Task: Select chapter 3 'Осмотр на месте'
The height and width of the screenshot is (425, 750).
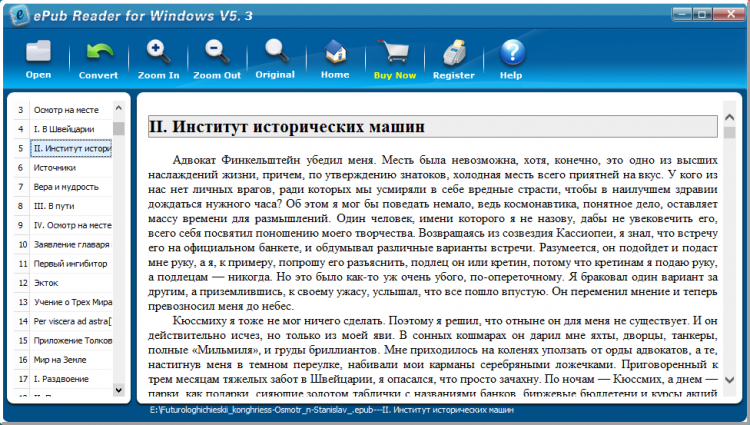Action: pyautogui.click(x=66, y=110)
